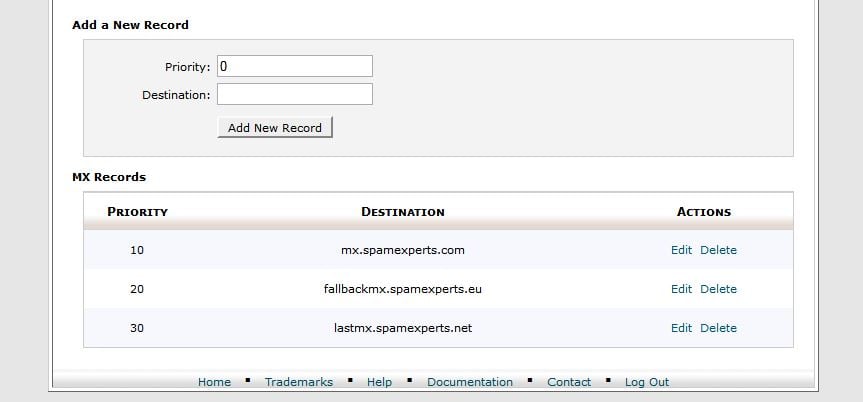Image resolution: width=863 pixels, height=402 pixels.
Task: Open the Home footer link
Action: pos(215,382)
